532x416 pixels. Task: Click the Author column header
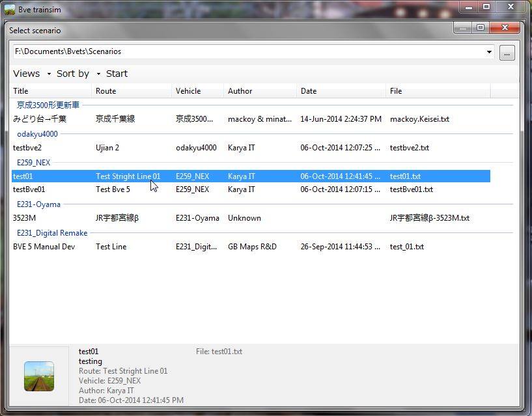coord(260,91)
